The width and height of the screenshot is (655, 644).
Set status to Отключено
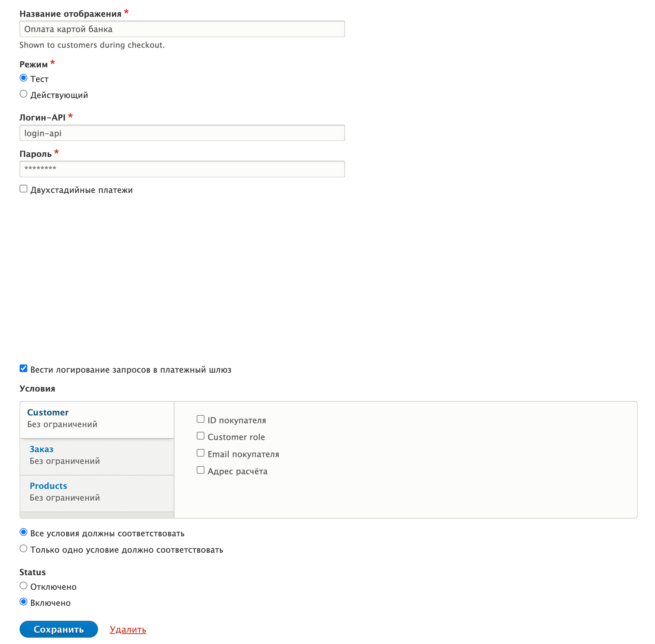pos(24,586)
